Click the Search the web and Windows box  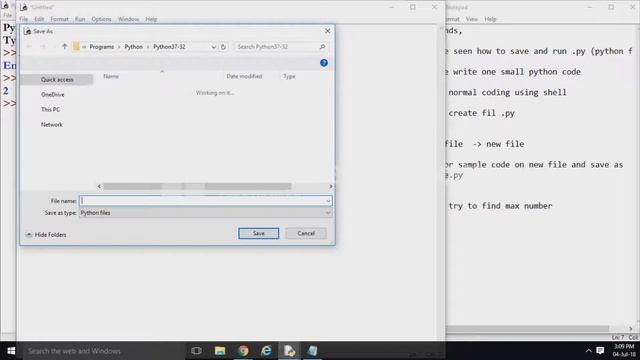point(103,351)
